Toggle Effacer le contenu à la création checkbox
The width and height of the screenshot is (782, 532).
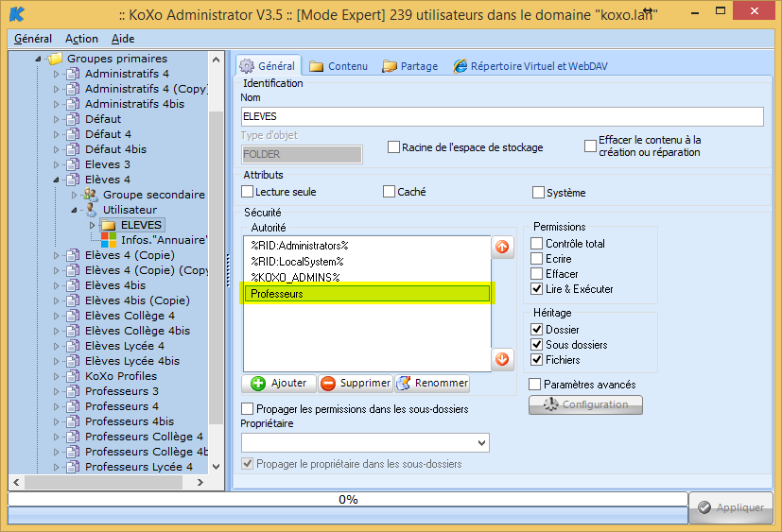[590, 146]
